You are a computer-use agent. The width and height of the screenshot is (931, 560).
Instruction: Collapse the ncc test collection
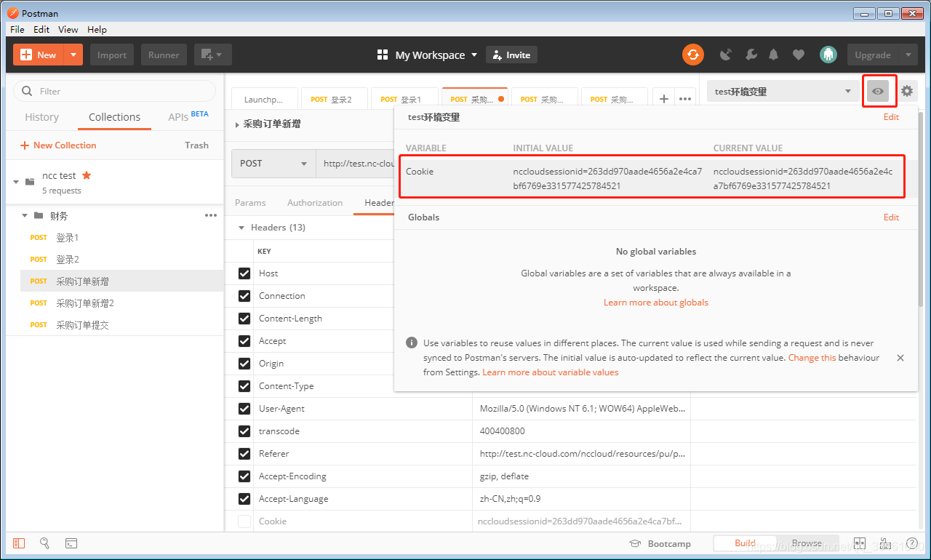[16, 182]
